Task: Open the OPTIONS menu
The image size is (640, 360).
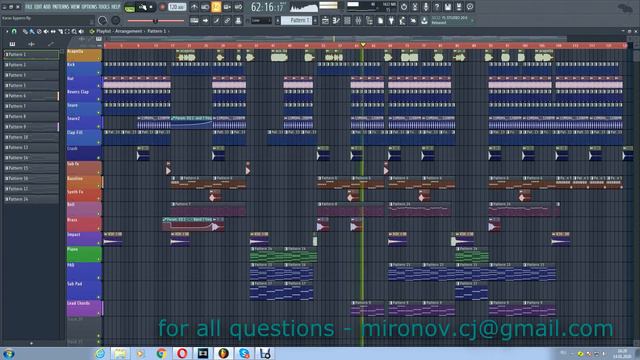Action: pyautogui.click(x=89, y=7)
